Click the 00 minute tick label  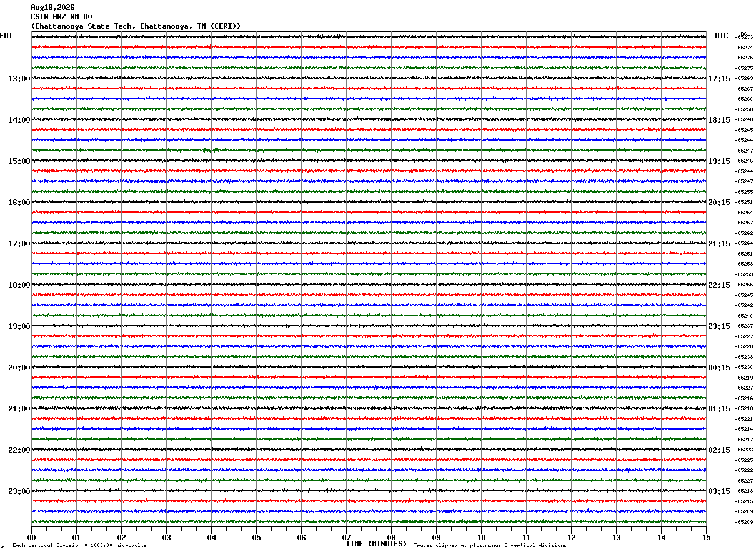click(31, 537)
